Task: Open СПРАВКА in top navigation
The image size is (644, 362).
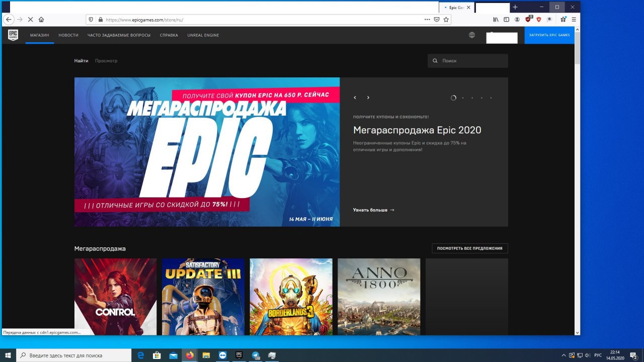Action: coord(169,35)
